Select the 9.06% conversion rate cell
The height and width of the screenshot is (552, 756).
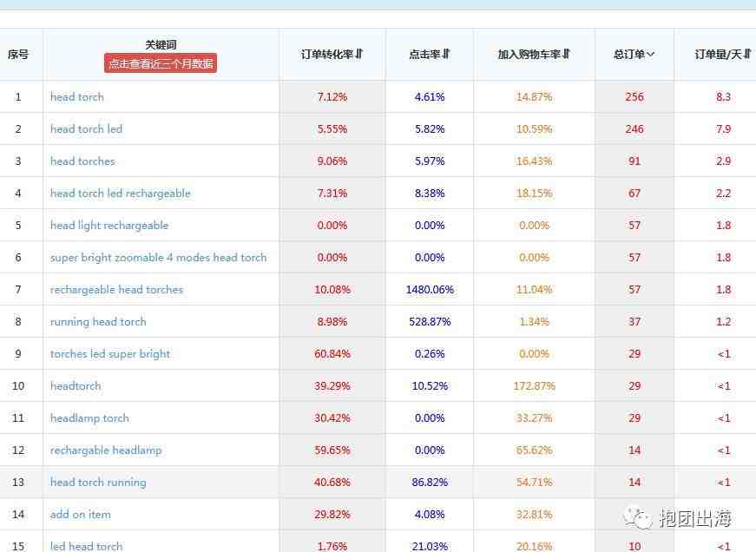point(332,161)
